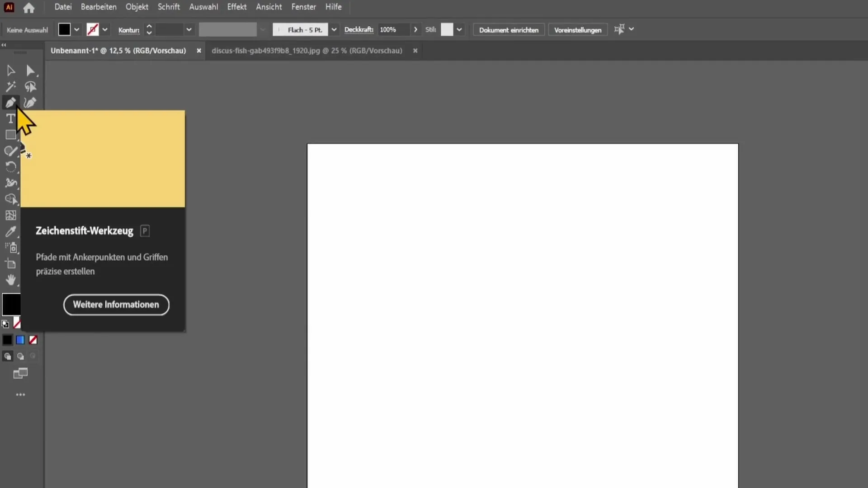Click the Voreinstellungen settings button
Viewport: 868px width, 488px height.
click(577, 30)
